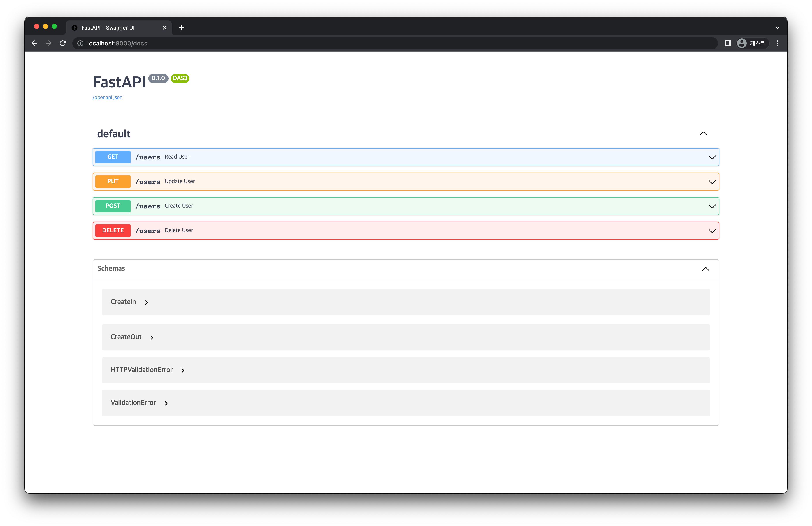Screen dimensions: 812x526
Task: Open the guest profile button
Action: 752,43
